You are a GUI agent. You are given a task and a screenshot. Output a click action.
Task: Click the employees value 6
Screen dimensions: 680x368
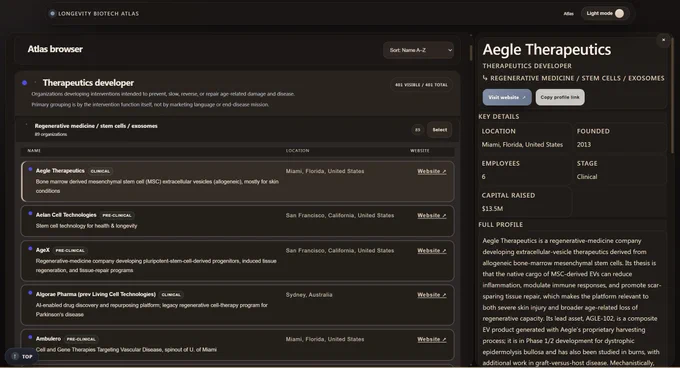pyautogui.click(x=484, y=177)
